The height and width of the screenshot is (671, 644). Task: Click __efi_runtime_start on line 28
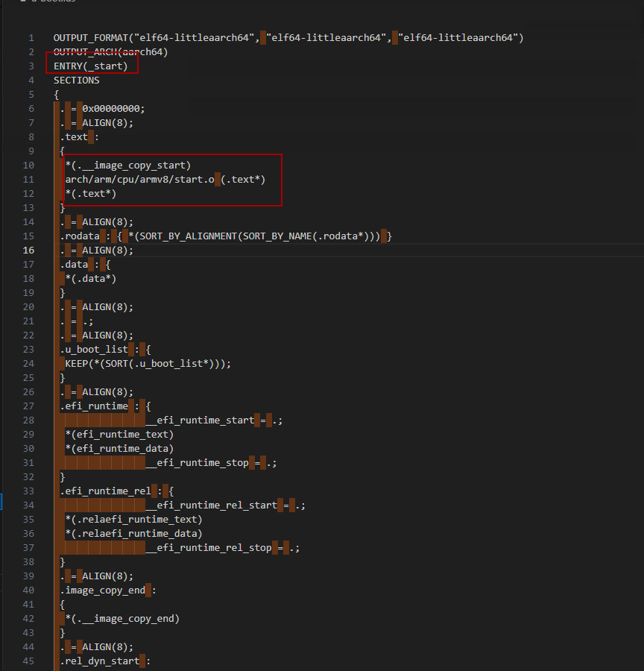(200, 420)
